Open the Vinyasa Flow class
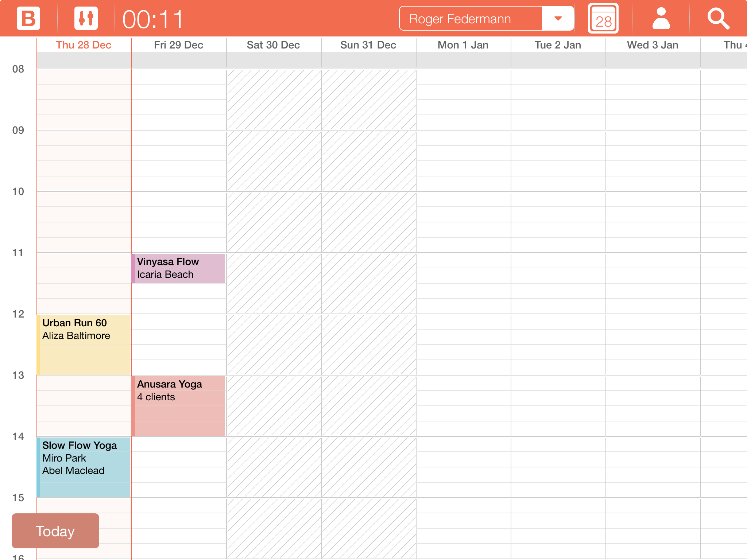This screenshot has width=747, height=560. click(179, 268)
